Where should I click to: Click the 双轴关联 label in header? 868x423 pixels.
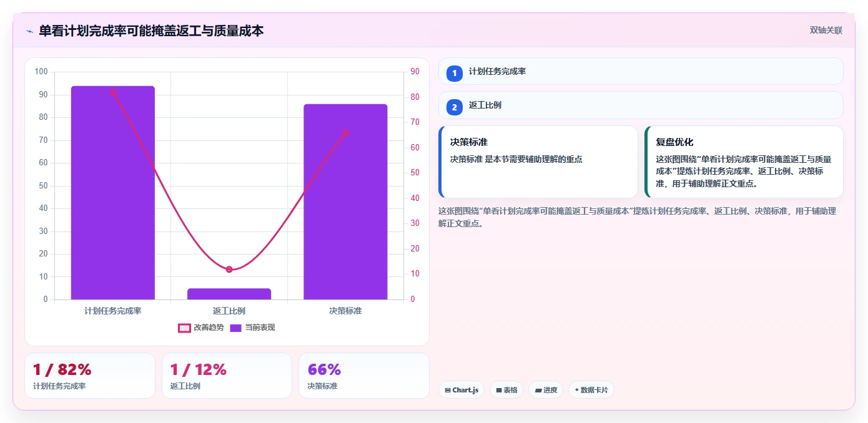(x=826, y=31)
